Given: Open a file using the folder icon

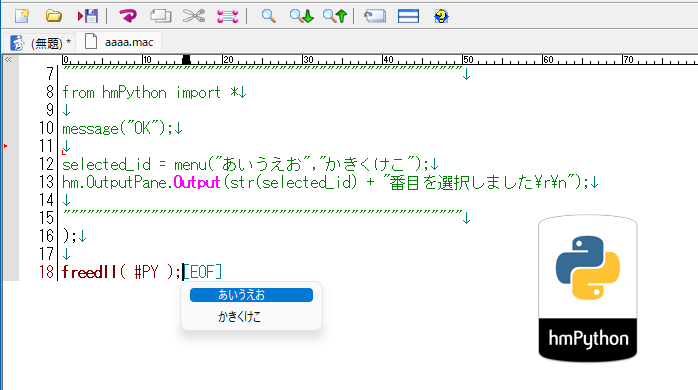Looking at the screenshot, I should click(x=53, y=16).
